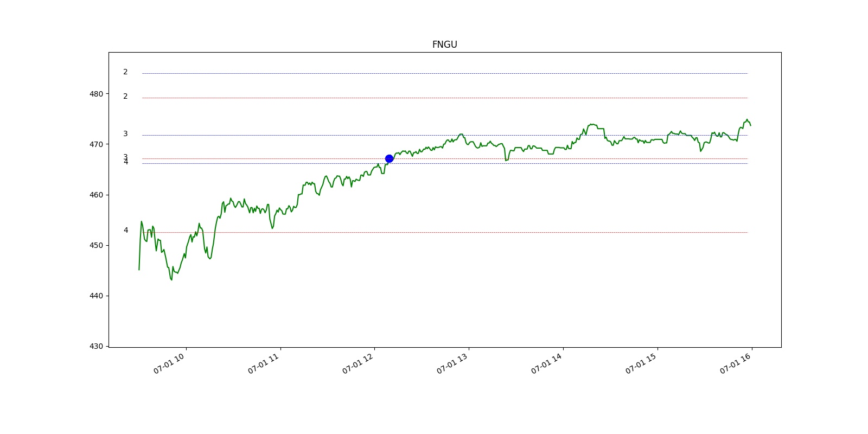
Task: Click the label 3 above the 470 tick
Action: click(x=125, y=133)
